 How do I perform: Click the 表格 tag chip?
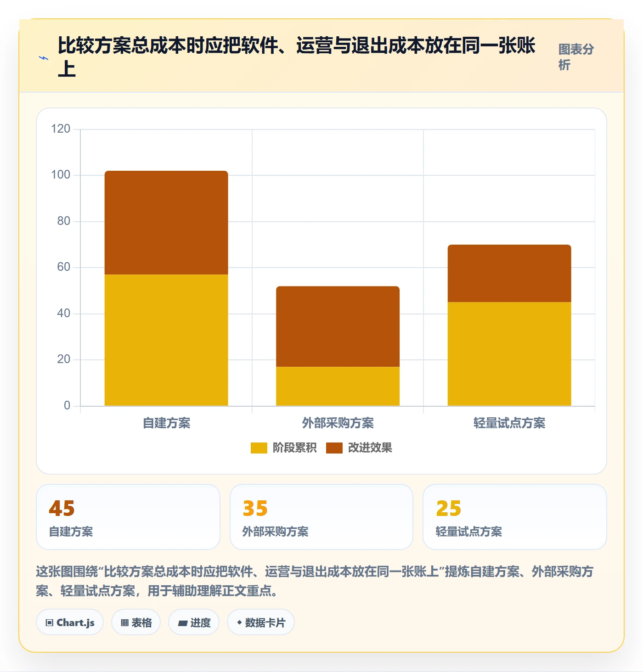point(136,622)
